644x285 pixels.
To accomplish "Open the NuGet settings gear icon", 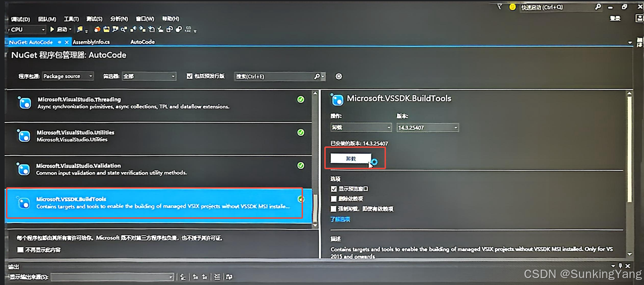I will [x=339, y=76].
